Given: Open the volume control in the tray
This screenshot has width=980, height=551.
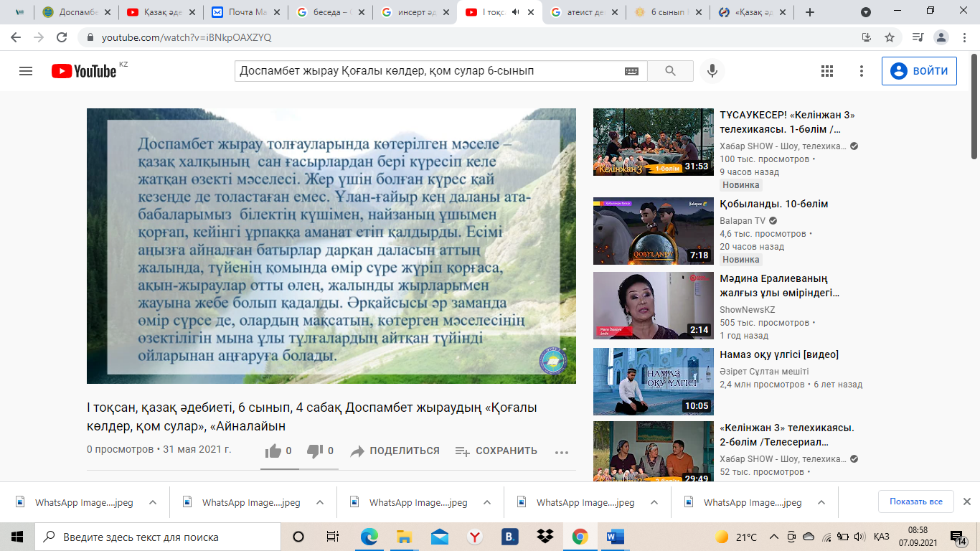Looking at the screenshot, I should (x=859, y=537).
